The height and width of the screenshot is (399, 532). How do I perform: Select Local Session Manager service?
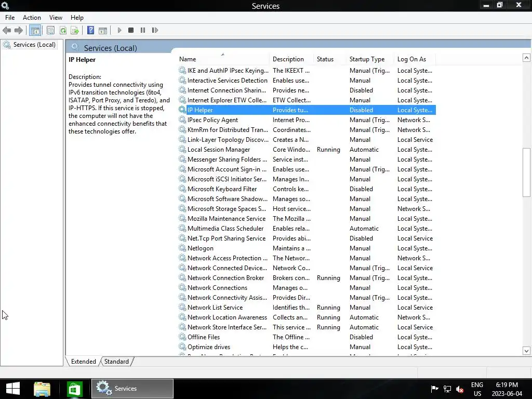pyautogui.click(x=307, y=149)
